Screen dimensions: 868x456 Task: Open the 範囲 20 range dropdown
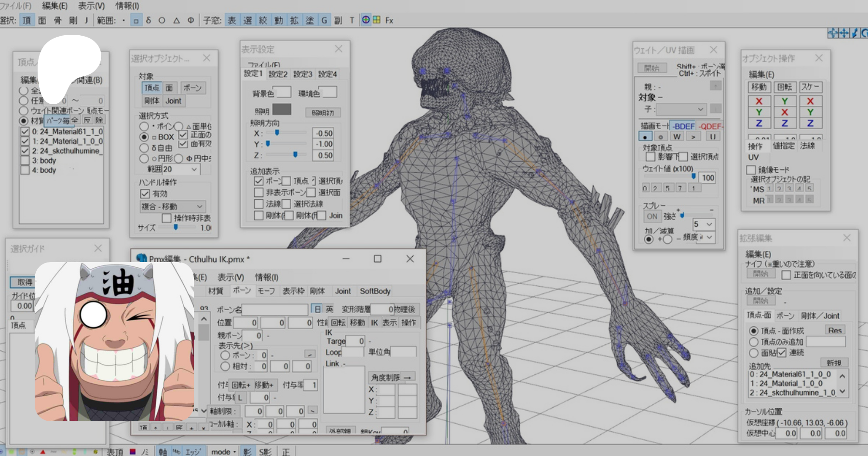(194, 169)
